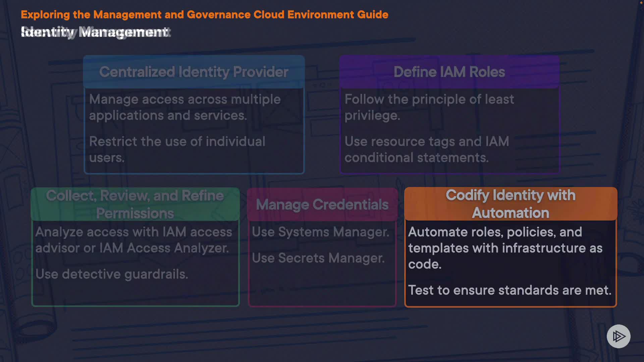Select the Centralized Identity Provider header
644x362 pixels.
coord(194,72)
